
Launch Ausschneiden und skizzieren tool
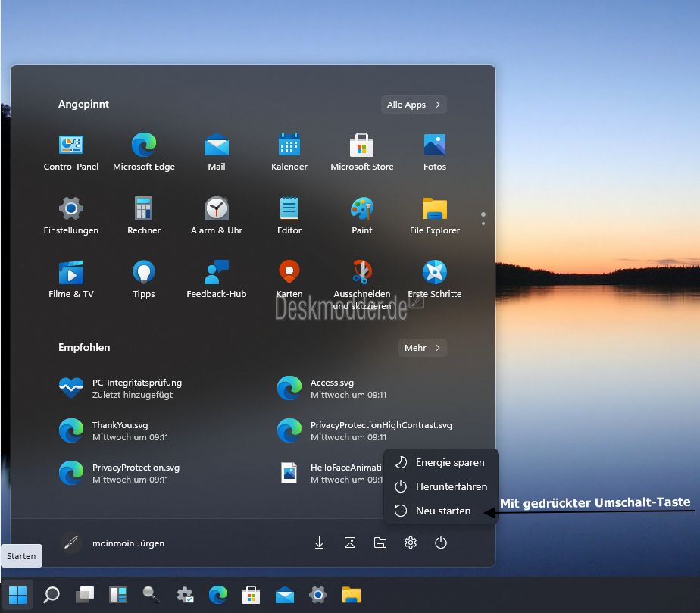[x=362, y=279]
